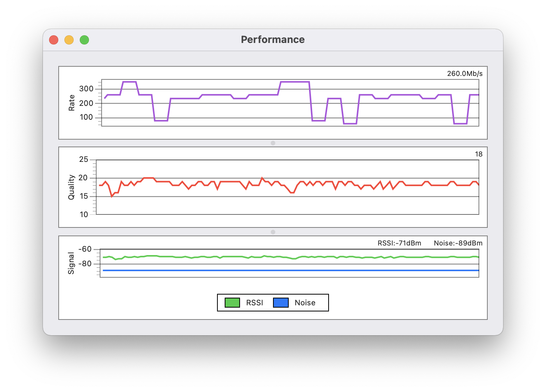Click the 300 tick on Rate axis
Viewport: 546px width, 392px height.
86,89
